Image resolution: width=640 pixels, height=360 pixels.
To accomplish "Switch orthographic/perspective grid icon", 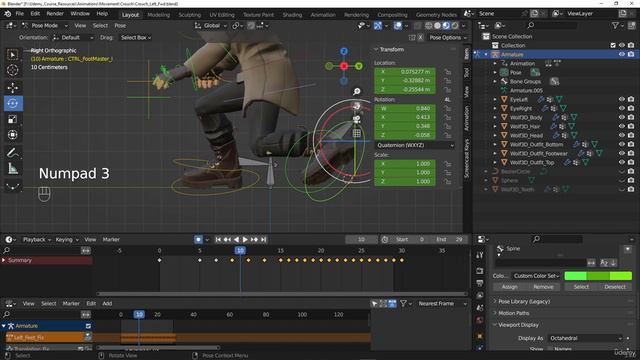I will pos(357,133).
